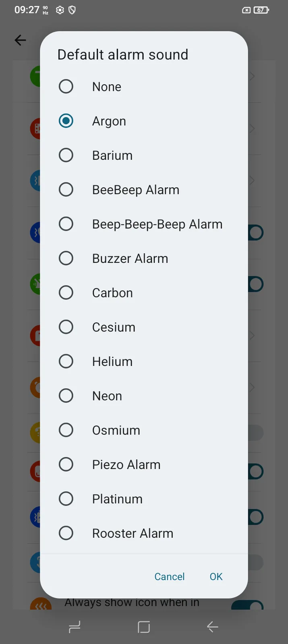
Task: Open settings gear icon in status bar
Action: point(60,10)
